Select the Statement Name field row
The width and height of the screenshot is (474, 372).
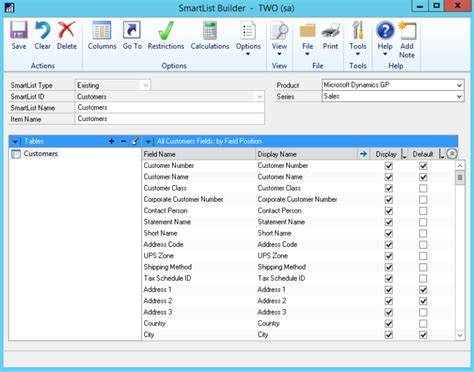click(297, 222)
